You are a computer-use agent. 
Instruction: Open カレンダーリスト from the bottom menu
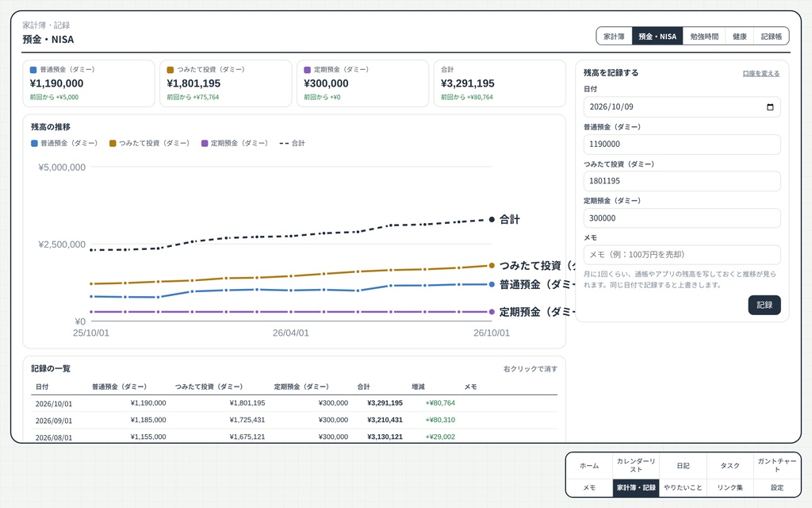point(636,465)
